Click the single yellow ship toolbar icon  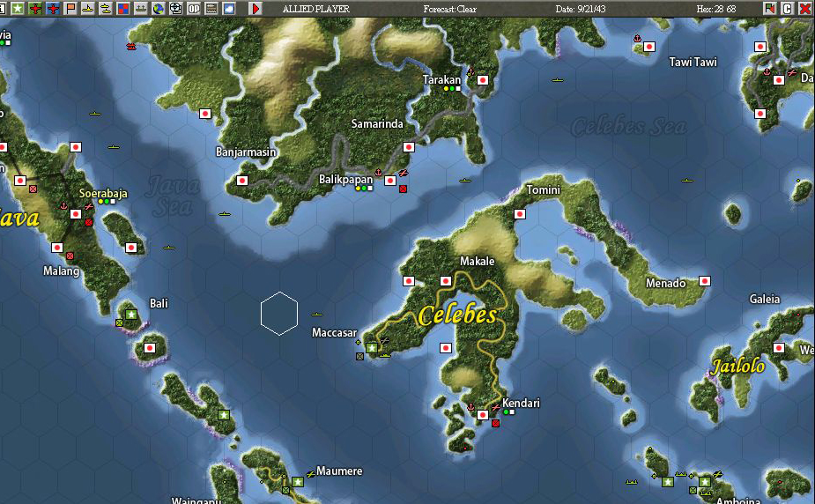[x=88, y=8]
